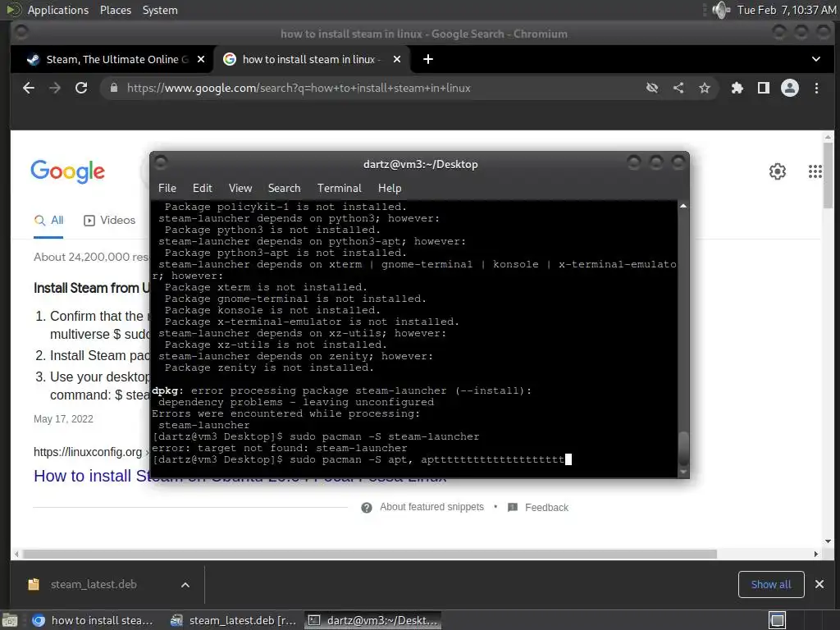
Task: Switch to dartz@vm3 terminal taskbar button
Action: pos(373,620)
